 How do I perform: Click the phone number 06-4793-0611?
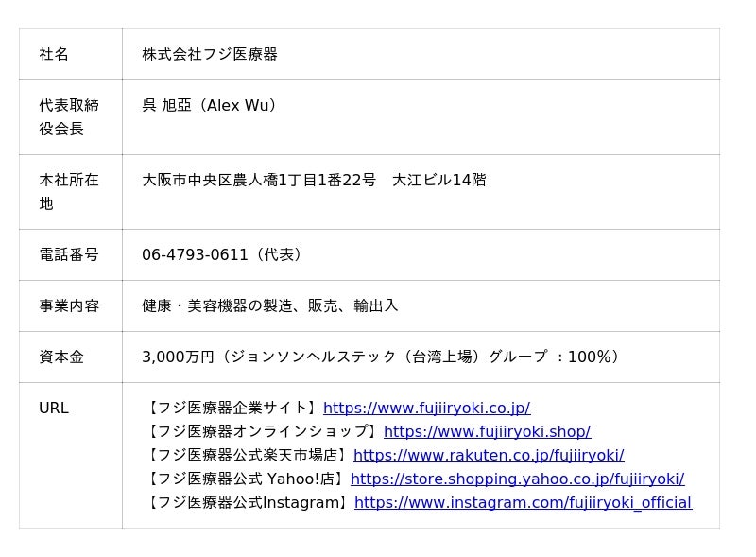pyautogui.click(x=195, y=255)
